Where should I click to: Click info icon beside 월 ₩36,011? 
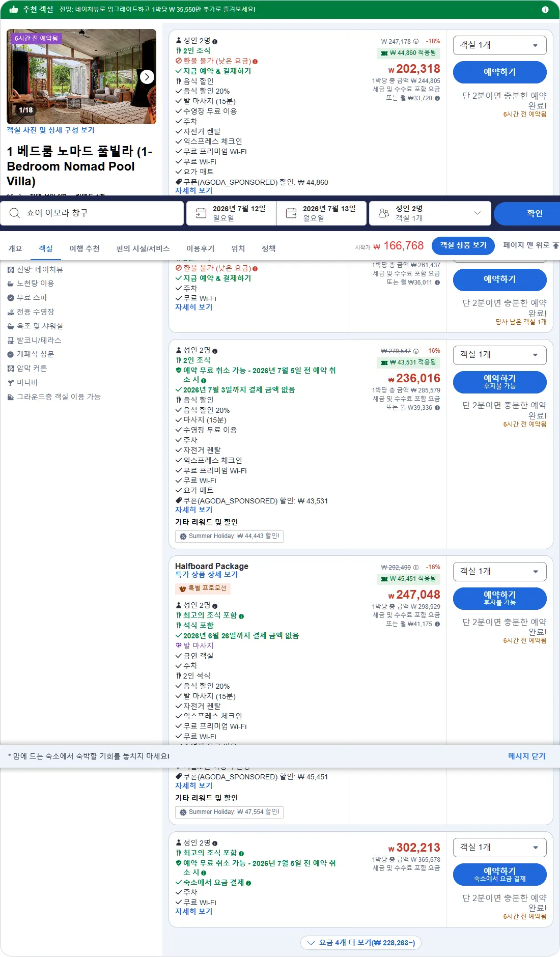(x=437, y=283)
